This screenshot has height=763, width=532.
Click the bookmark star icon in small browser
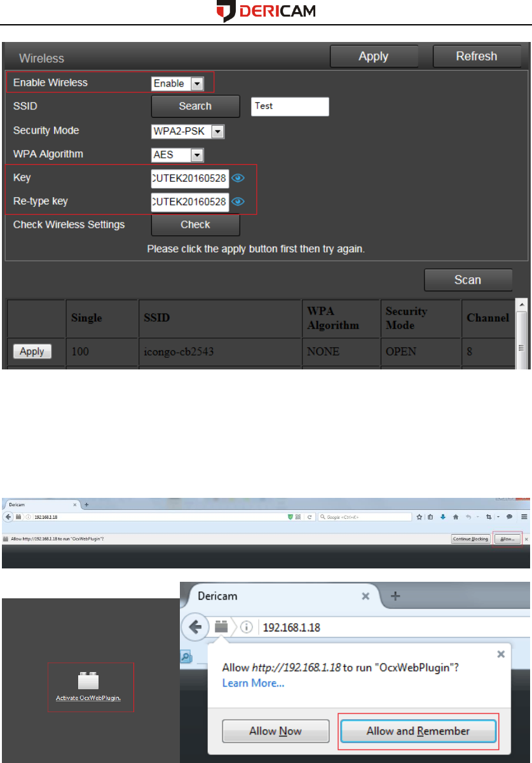click(419, 518)
